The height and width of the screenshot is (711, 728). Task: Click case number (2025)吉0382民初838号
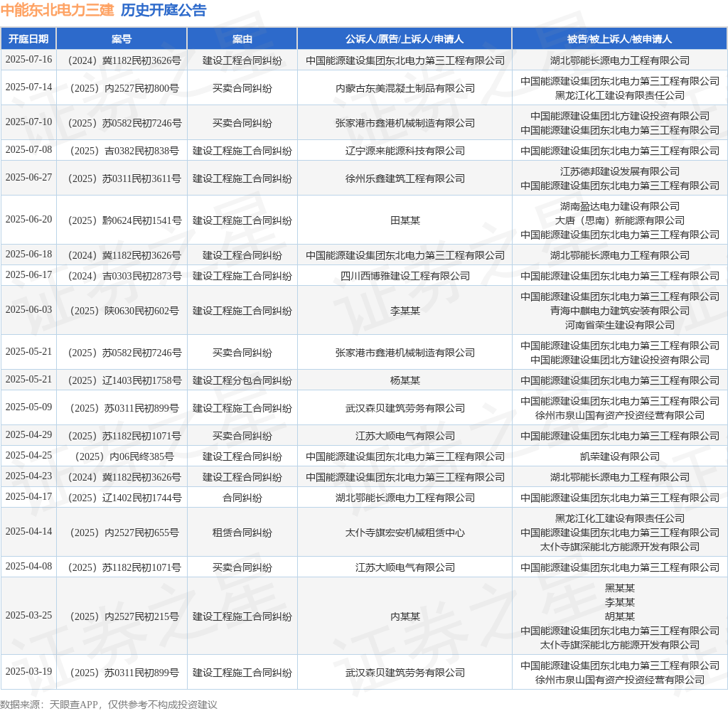point(124,151)
